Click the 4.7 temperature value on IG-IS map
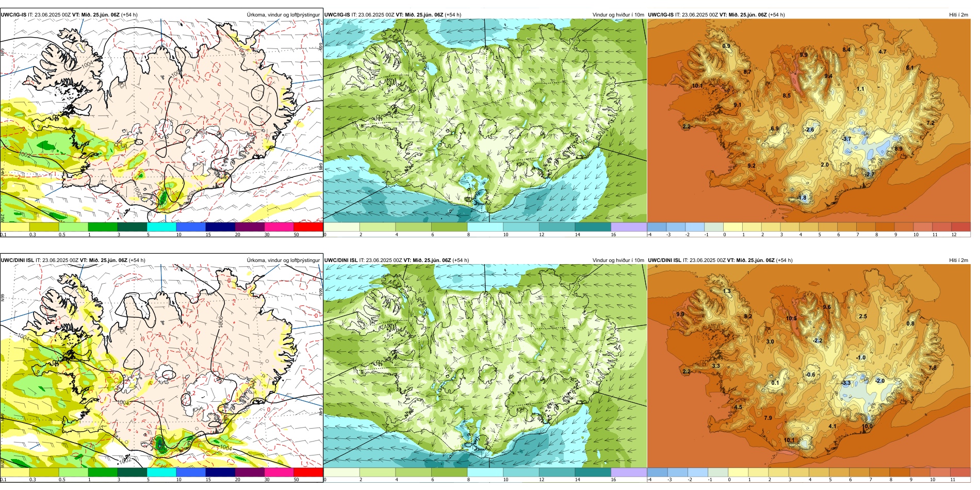Viewport: 980px width, 490px height. (x=883, y=52)
